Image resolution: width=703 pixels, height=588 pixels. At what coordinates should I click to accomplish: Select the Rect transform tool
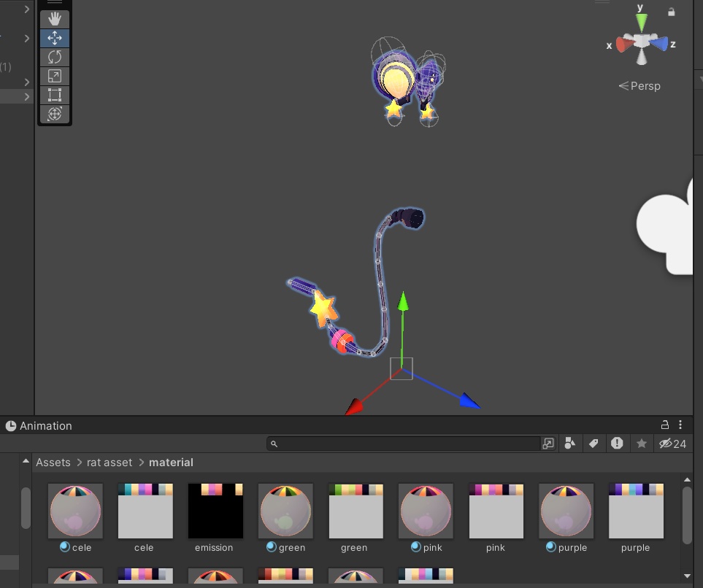coord(55,95)
